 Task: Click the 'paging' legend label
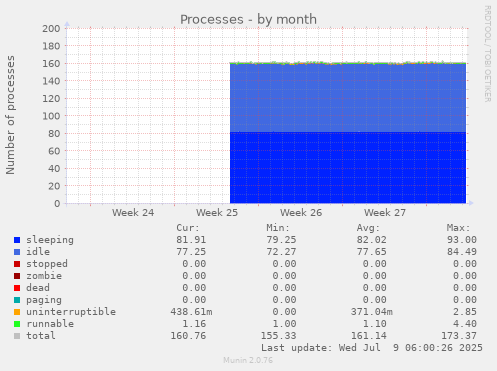44,300
